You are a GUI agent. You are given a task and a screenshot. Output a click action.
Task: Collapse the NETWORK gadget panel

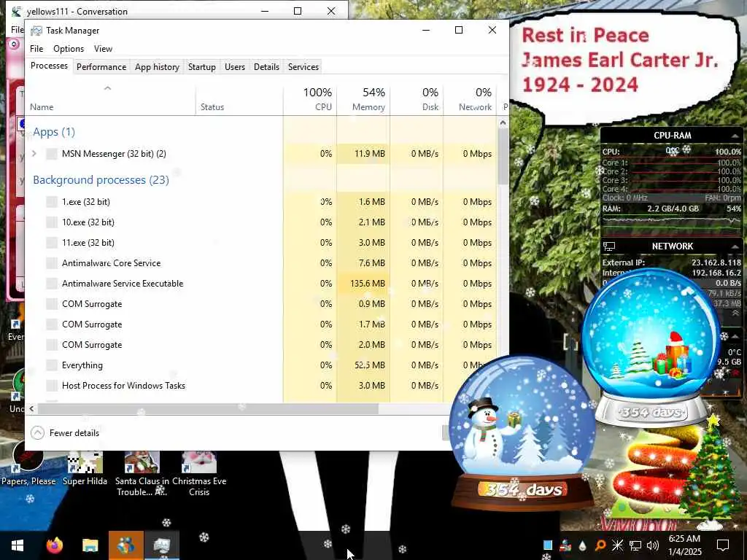735,246
